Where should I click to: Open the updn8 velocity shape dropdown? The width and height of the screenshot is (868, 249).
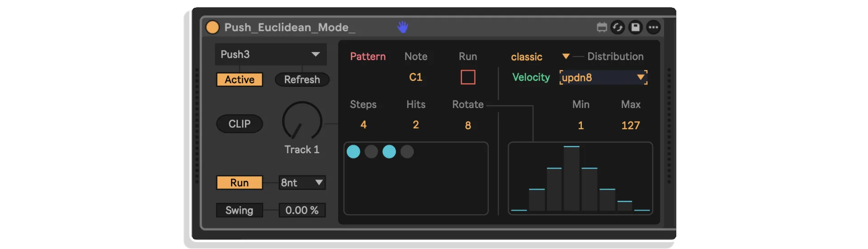pos(604,77)
